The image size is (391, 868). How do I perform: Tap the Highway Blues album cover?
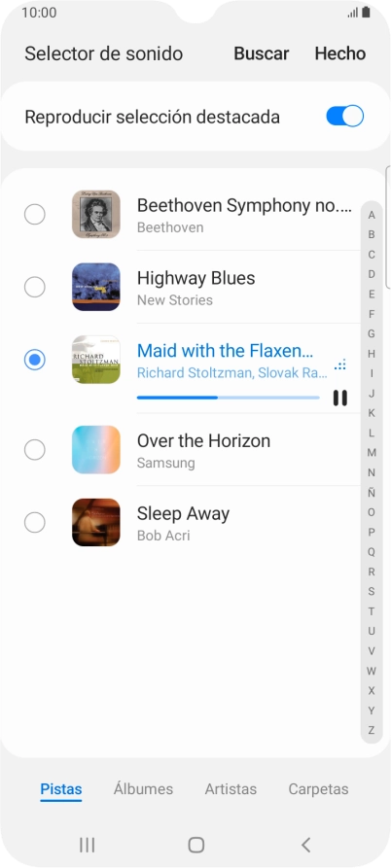click(x=96, y=287)
